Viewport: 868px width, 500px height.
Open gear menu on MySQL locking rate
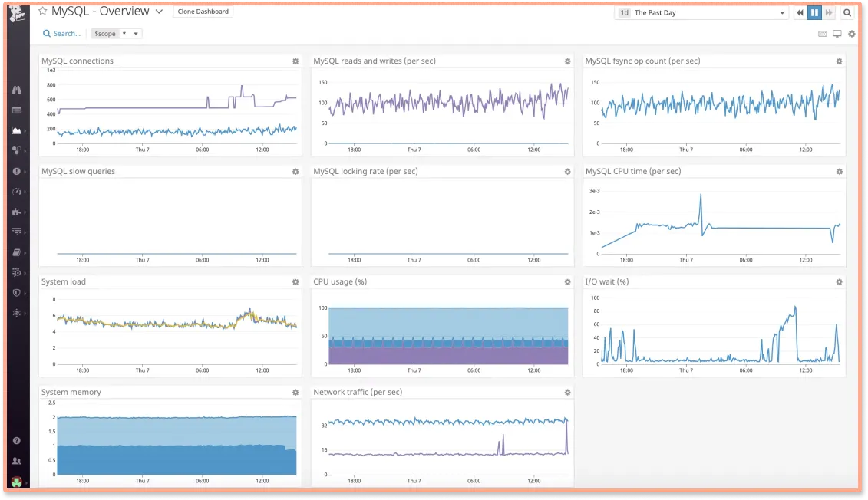(567, 172)
